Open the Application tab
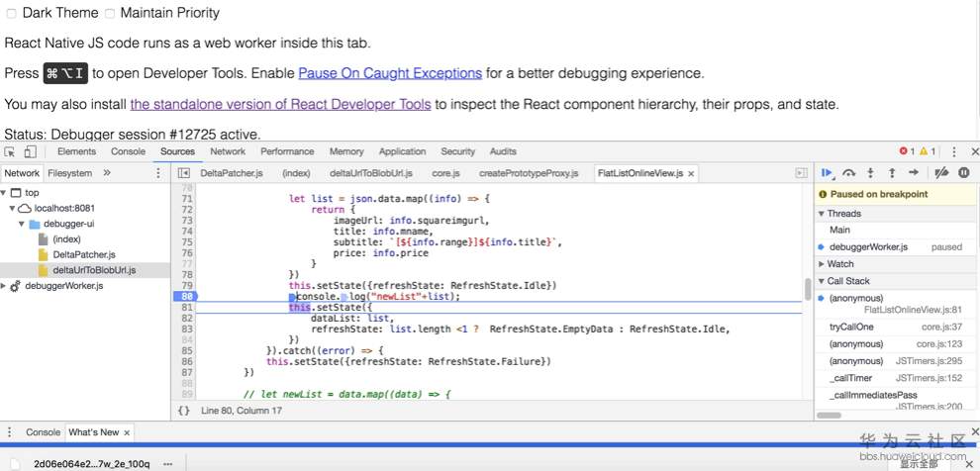Image resolution: width=980 pixels, height=471 pixels. click(x=402, y=151)
